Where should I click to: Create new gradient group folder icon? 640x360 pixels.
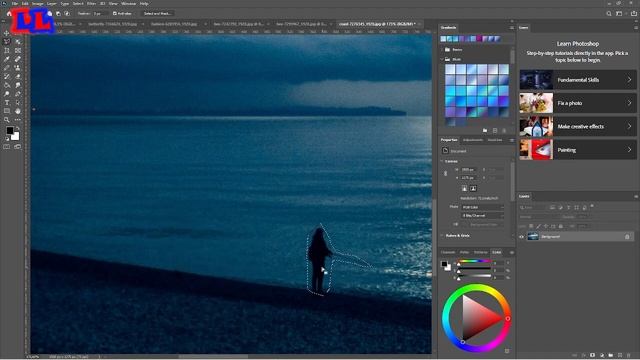tap(485, 131)
